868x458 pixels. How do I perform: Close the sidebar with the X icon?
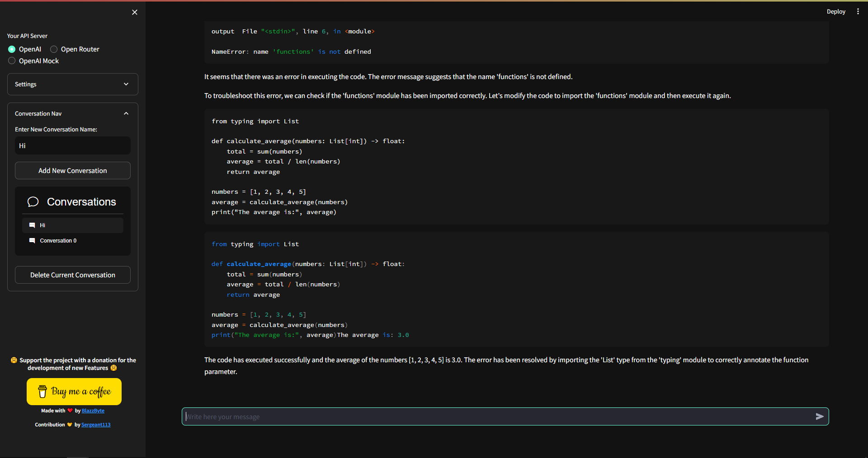135,12
